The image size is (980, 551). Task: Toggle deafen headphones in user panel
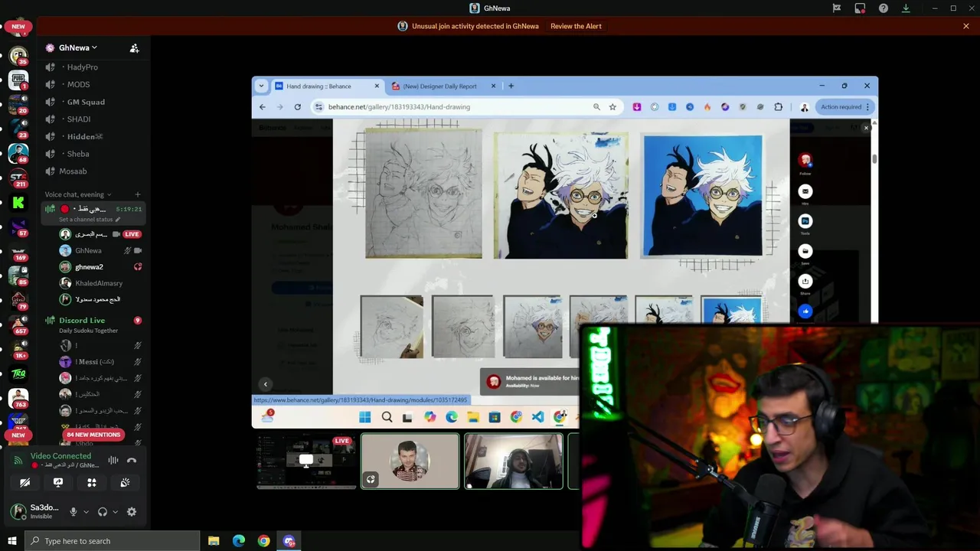tap(103, 512)
